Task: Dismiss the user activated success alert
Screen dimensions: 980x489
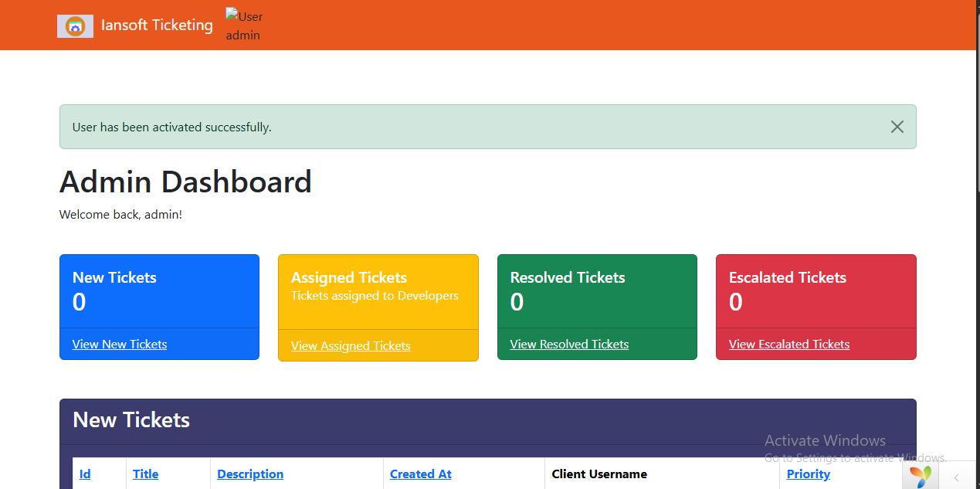Action: click(897, 127)
